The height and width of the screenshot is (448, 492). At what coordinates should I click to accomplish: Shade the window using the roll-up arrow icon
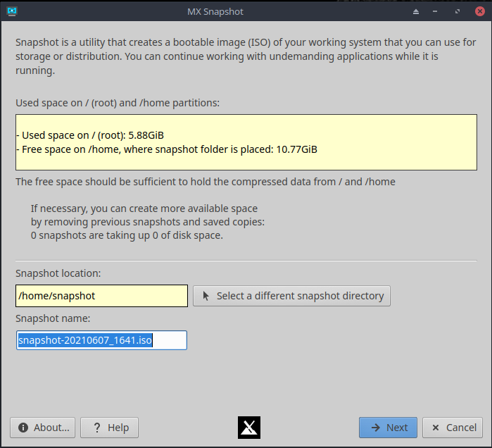[416, 11]
